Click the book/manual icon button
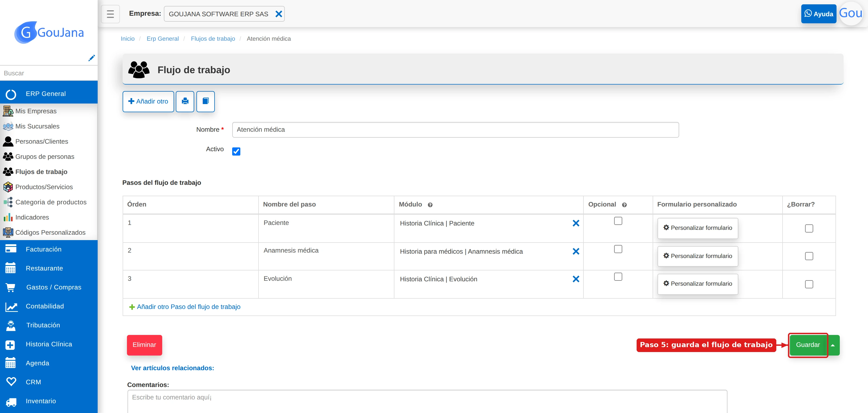The width and height of the screenshot is (868, 413). tap(206, 101)
